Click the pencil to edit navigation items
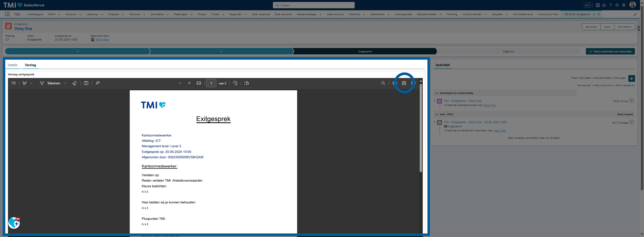The image size is (644, 237). 635,14
